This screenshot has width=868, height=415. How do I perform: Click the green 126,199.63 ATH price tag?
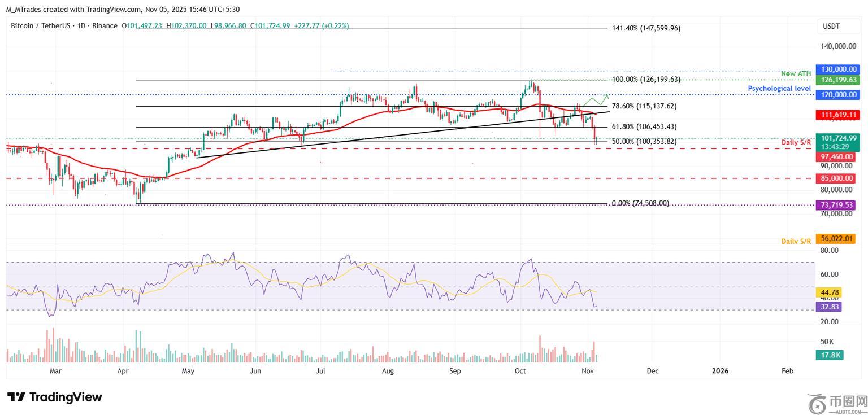(x=835, y=80)
